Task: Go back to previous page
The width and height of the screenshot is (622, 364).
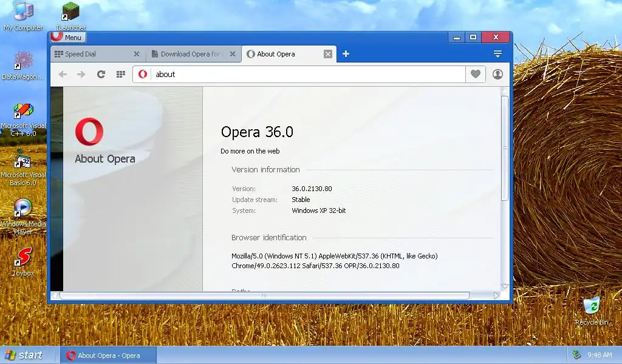Action: 63,74
